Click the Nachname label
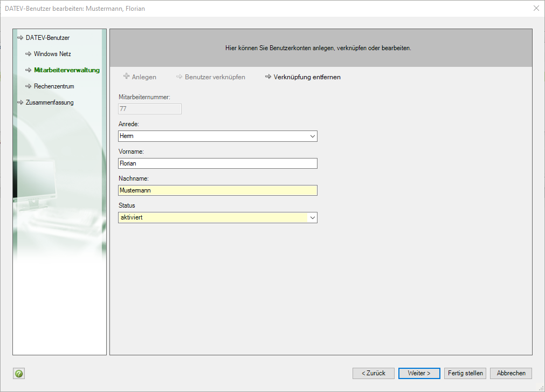This screenshot has height=392, width=545. [134, 178]
